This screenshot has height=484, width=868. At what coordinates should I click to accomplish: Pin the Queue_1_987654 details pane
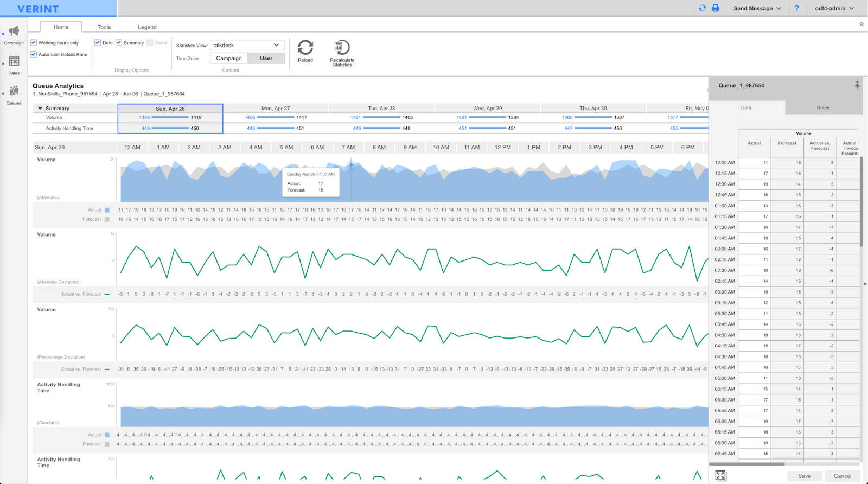[x=857, y=85]
